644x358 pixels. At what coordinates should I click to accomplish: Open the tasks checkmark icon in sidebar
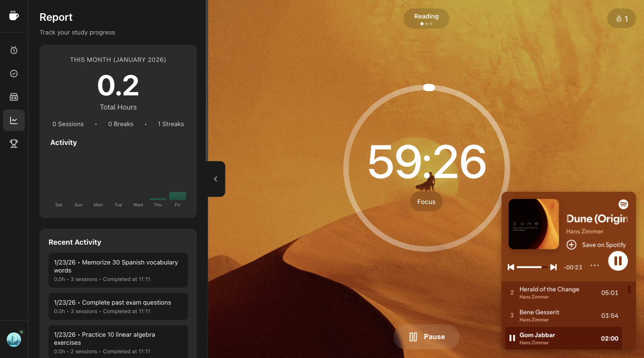[x=14, y=74]
